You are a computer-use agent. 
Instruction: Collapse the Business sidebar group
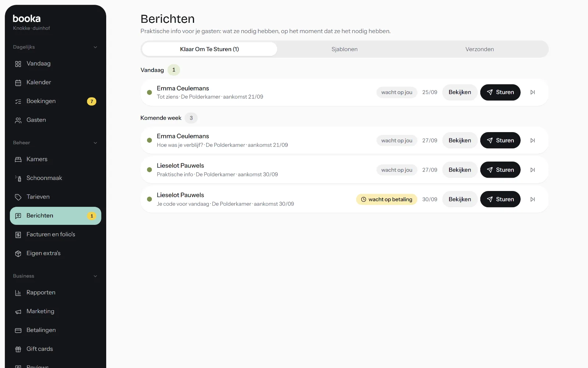[95, 276]
